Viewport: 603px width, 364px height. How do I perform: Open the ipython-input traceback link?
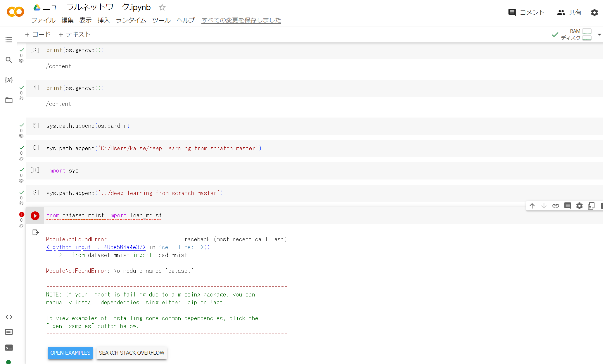coord(96,247)
